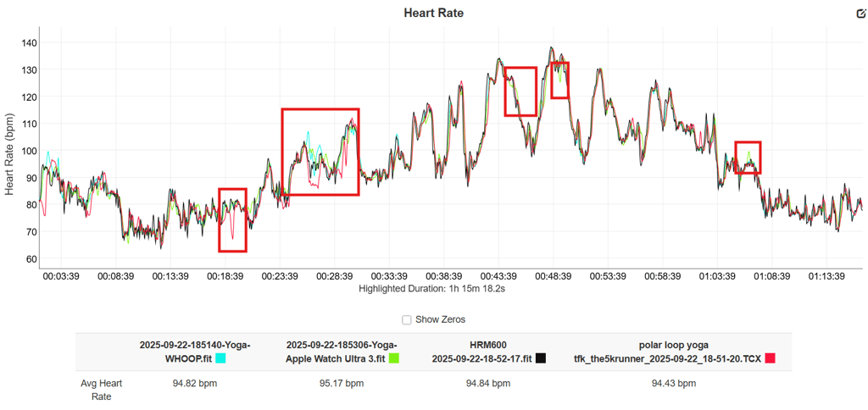Click the 94.84 bpm average value
Viewport: 868px width, 410px height.
(x=488, y=384)
